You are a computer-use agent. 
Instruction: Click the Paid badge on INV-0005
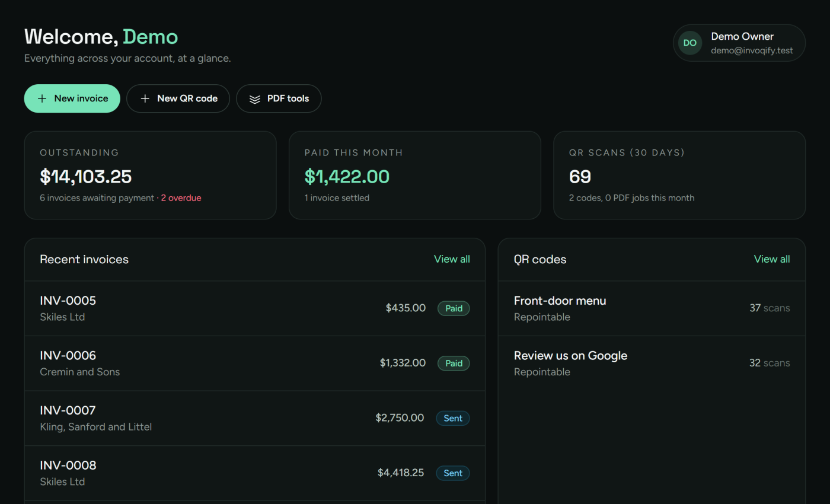454,308
